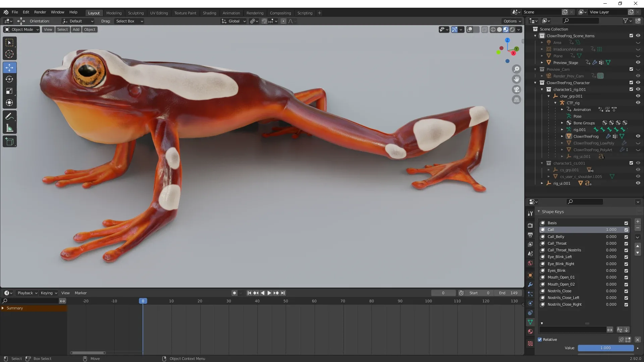This screenshot has width=644, height=362.
Task: Open the Modifier properties wrench tab
Action: click(530, 285)
